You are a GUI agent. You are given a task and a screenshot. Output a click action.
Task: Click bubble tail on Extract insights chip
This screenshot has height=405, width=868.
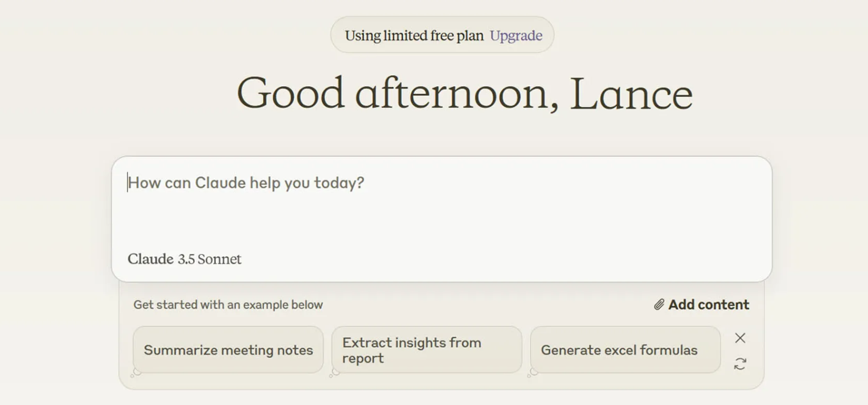pos(335,373)
